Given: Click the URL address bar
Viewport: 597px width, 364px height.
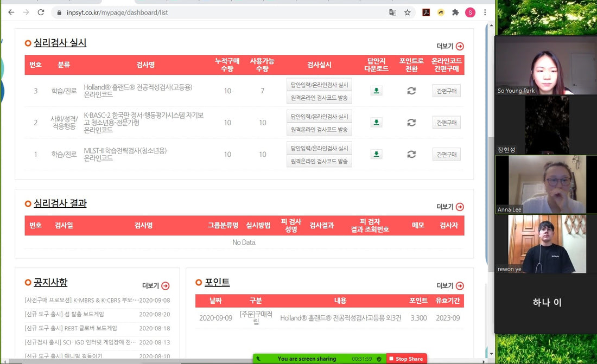Looking at the screenshot, I should coord(217,12).
